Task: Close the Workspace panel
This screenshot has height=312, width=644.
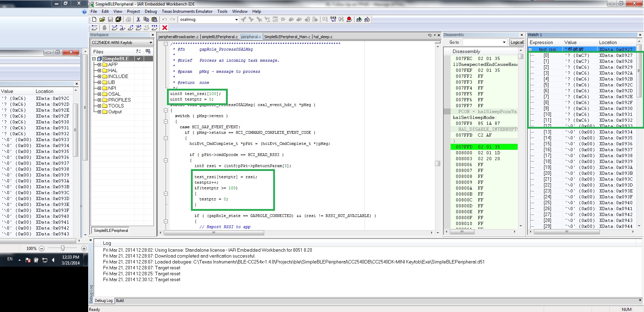Action: point(152,35)
